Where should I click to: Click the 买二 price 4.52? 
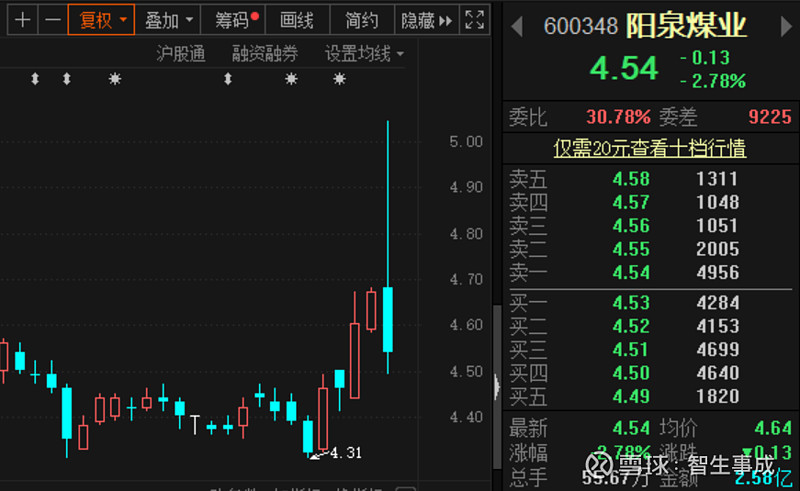click(x=631, y=327)
